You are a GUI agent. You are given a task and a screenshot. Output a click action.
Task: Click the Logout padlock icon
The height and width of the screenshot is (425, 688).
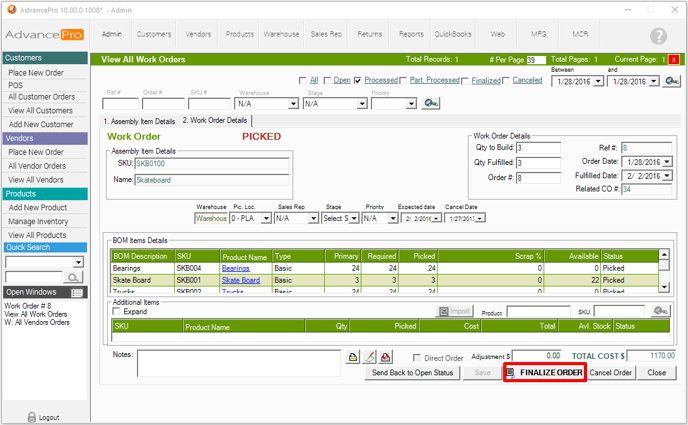(x=29, y=416)
